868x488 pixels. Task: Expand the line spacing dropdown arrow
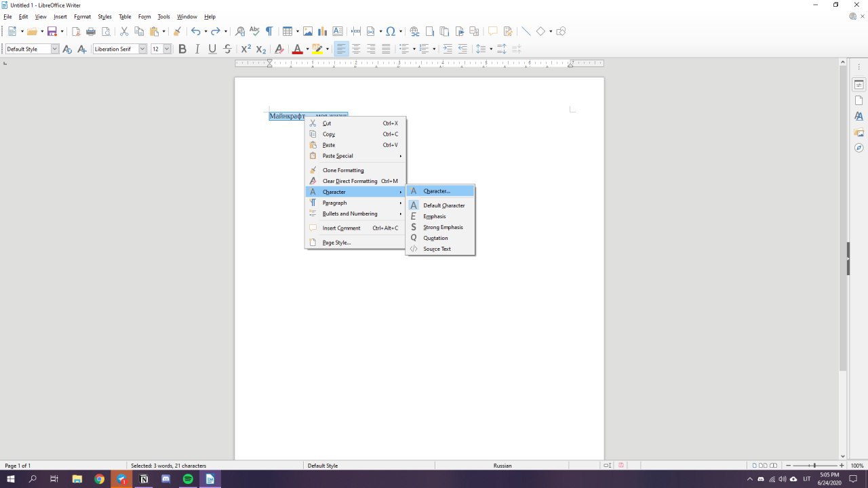tap(491, 49)
